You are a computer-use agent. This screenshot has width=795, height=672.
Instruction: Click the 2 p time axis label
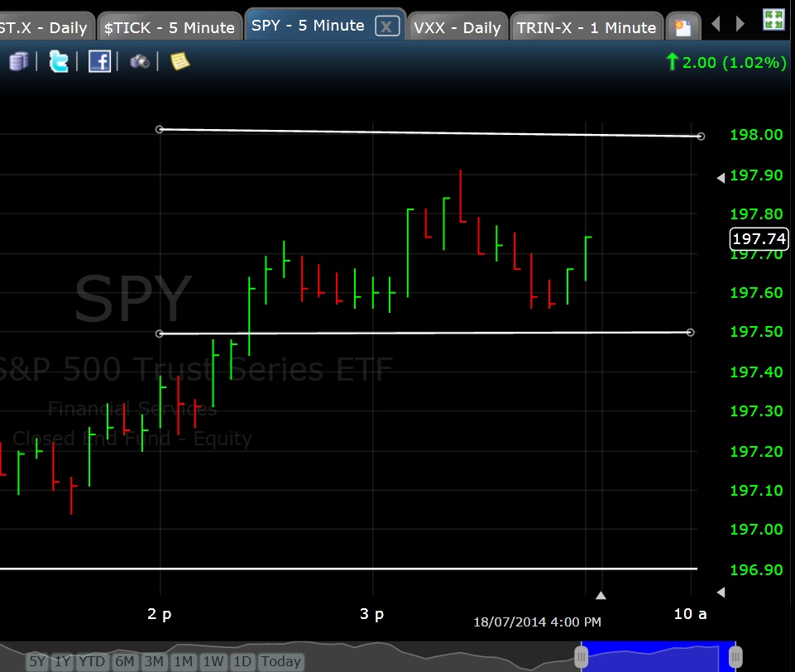pyautogui.click(x=159, y=614)
